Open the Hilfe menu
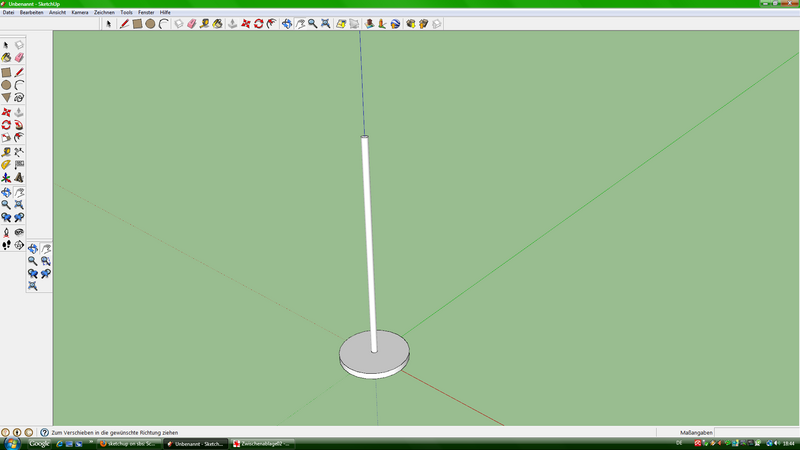This screenshot has width=800, height=450. [x=166, y=12]
